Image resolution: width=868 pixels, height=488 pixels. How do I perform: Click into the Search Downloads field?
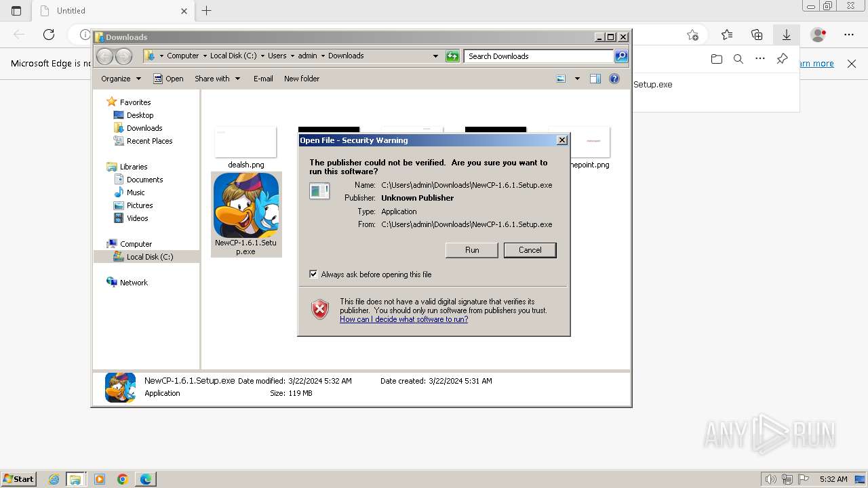(539, 56)
